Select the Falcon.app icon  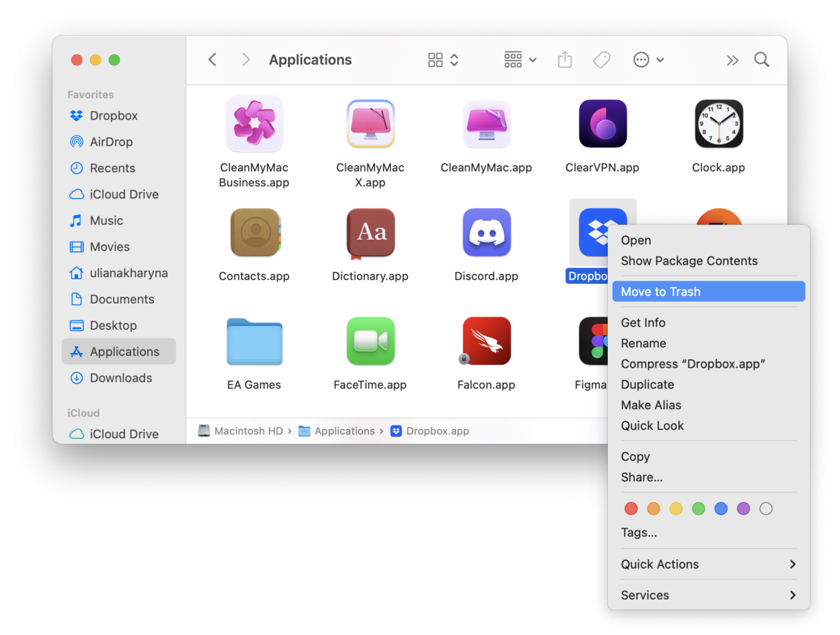coord(486,341)
